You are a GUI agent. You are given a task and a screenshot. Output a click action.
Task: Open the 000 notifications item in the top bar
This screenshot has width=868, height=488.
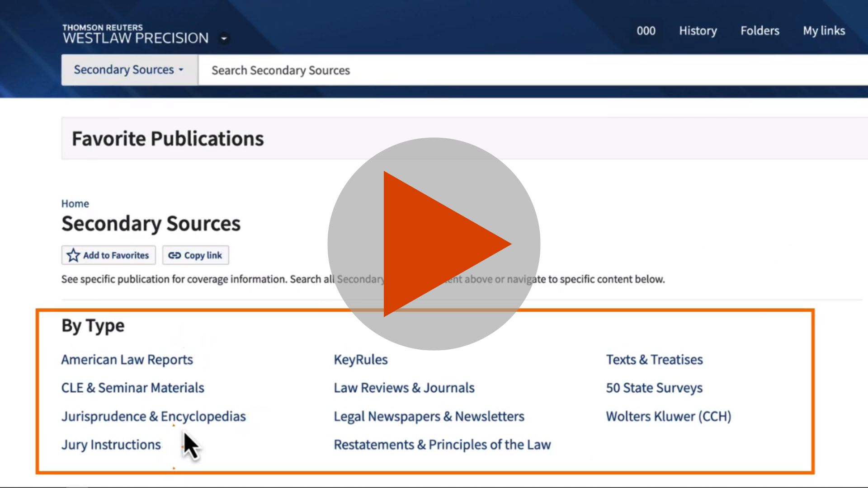pos(646,31)
